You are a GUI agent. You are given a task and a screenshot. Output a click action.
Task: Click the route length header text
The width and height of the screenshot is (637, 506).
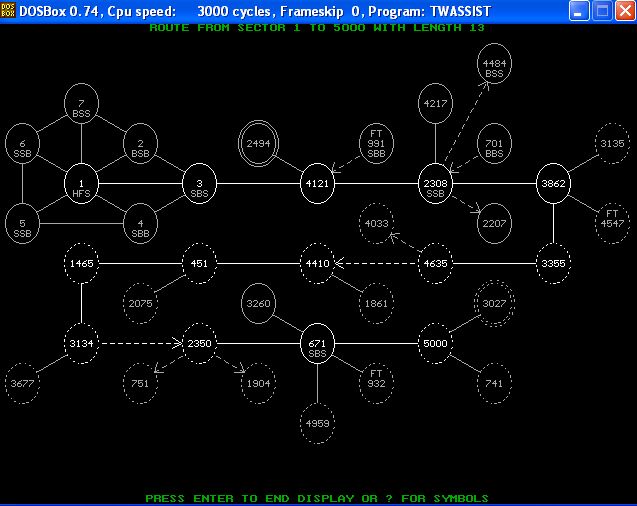pos(317,28)
